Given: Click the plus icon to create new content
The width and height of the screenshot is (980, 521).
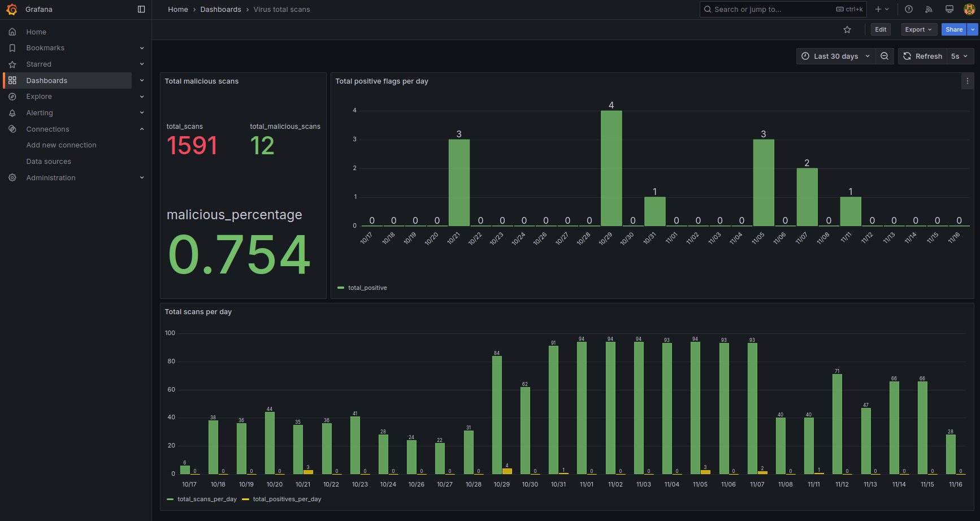Looking at the screenshot, I should point(880,9).
